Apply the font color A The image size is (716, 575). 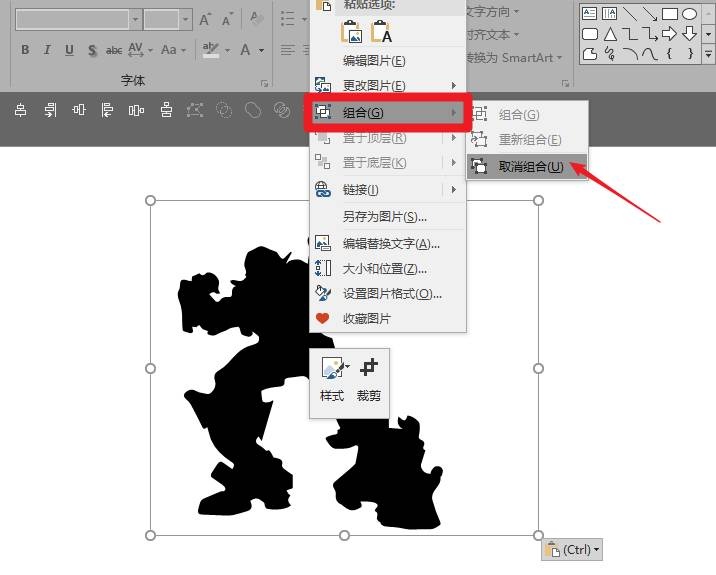pos(246,49)
